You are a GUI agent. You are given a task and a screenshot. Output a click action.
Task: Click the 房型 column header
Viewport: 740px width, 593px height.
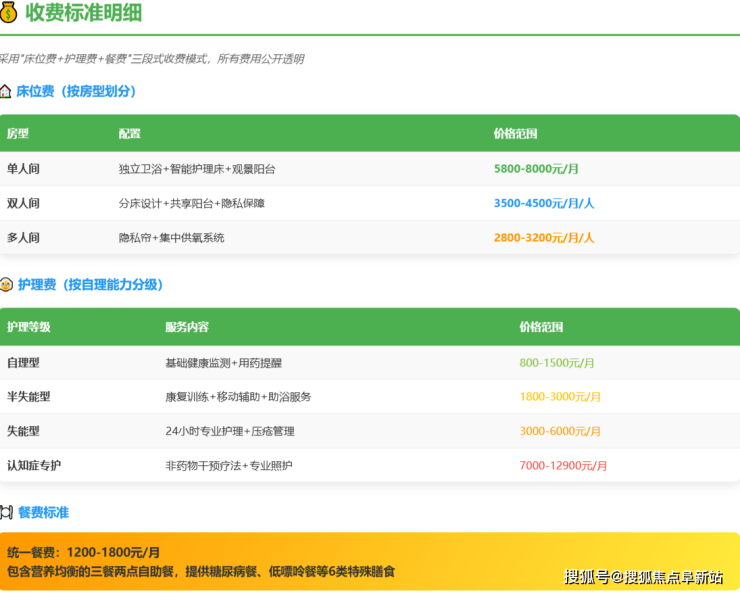[18, 133]
